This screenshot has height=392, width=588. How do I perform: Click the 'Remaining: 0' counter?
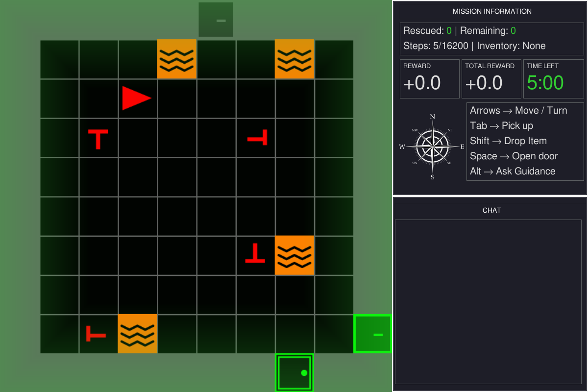click(x=488, y=30)
